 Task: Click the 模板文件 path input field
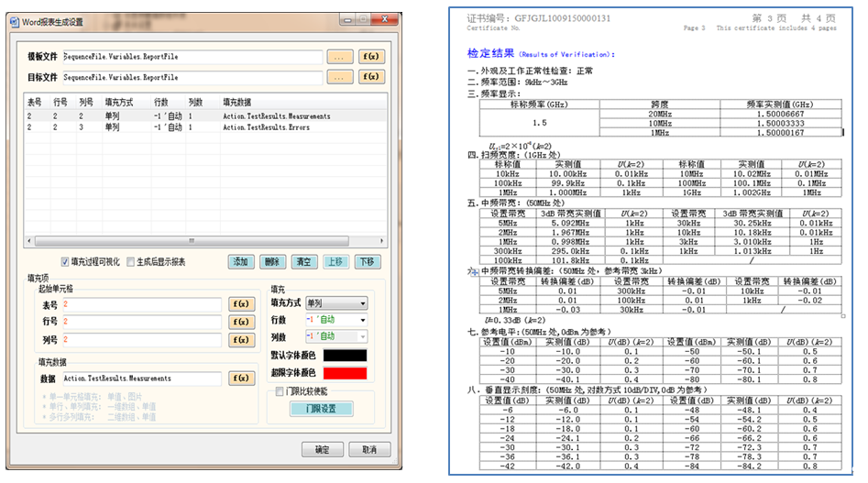coord(192,56)
